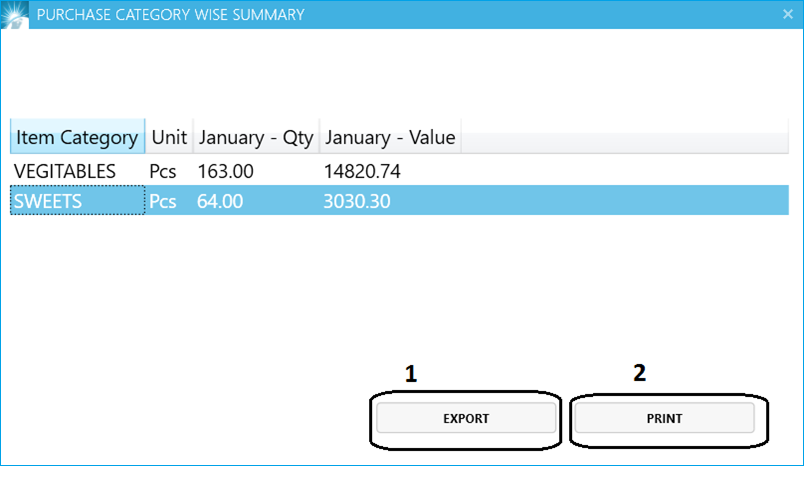Click the PRINT button

(x=665, y=418)
